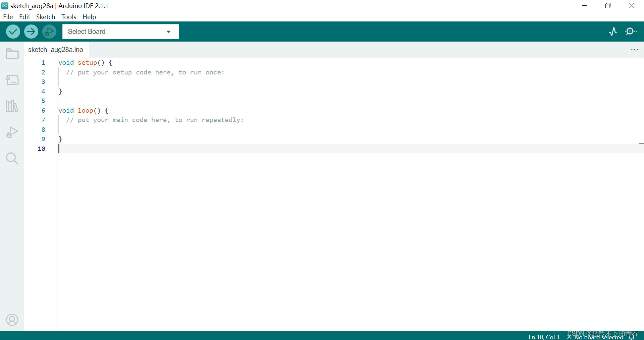
Task: Open the Serial Monitor
Action: tap(631, 32)
